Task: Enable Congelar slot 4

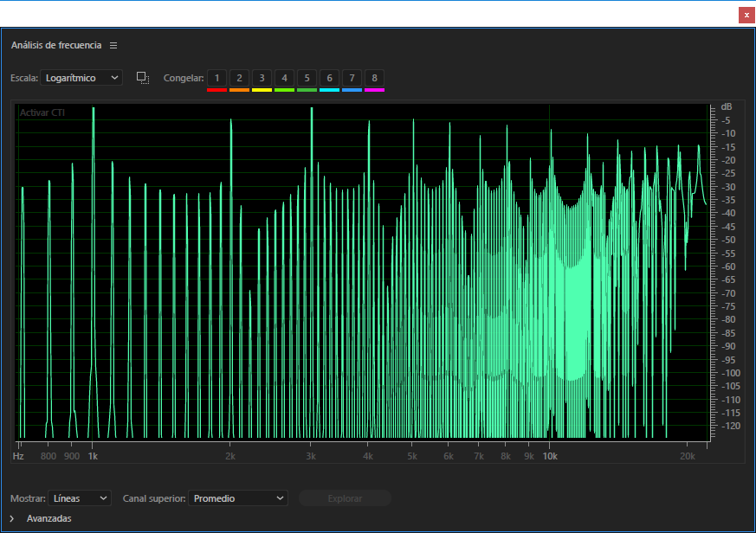Action: [284, 78]
